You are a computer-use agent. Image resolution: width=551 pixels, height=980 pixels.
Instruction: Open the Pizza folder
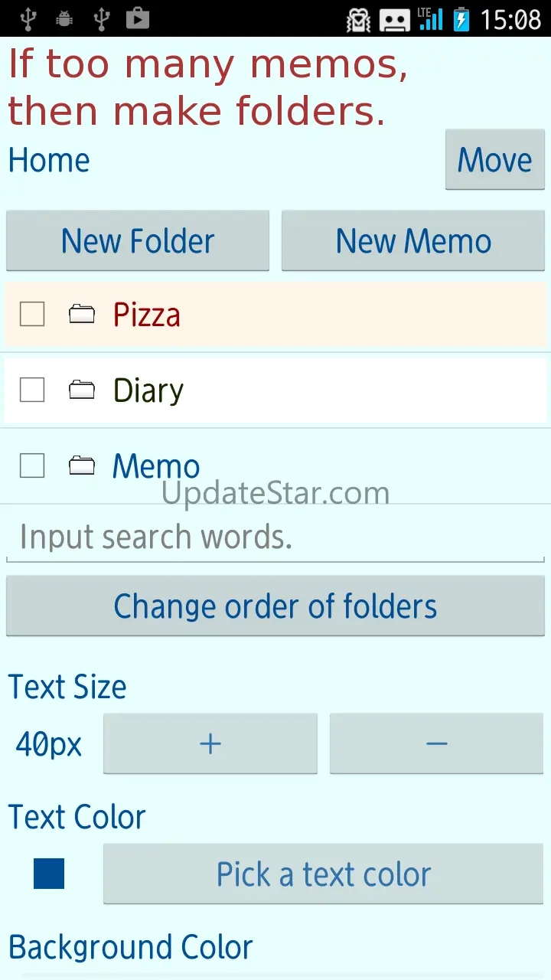point(147,315)
